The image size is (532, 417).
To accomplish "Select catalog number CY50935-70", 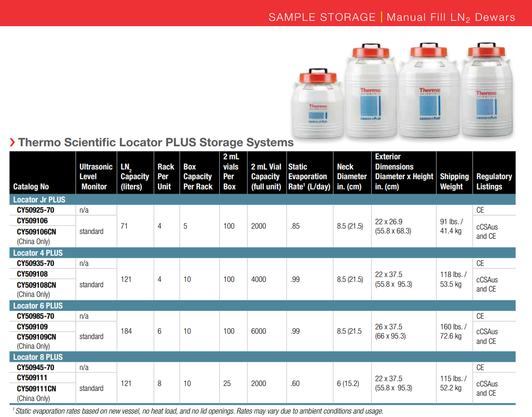I will coord(35,263).
